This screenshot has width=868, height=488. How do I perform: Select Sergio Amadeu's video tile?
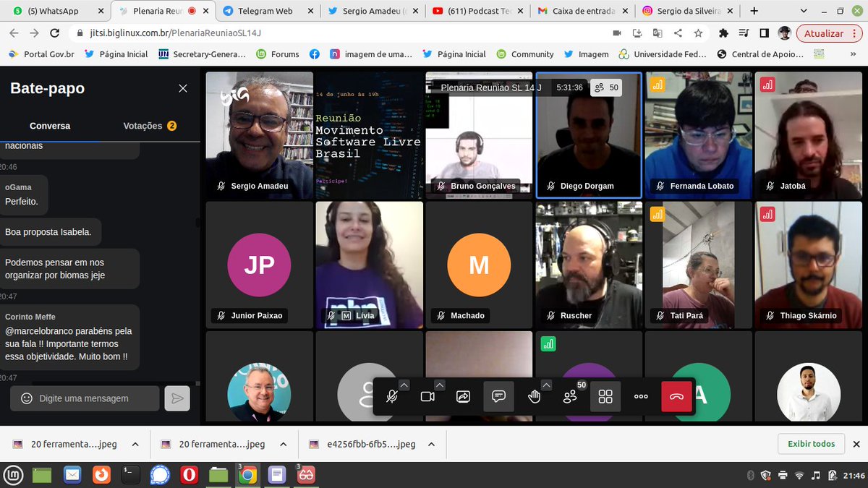(260, 135)
